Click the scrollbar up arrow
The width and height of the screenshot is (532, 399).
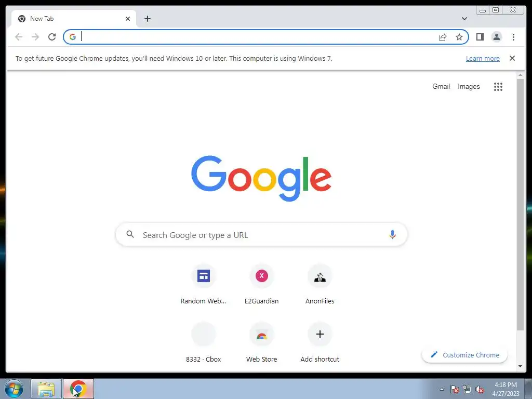click(x=520, y=75)
